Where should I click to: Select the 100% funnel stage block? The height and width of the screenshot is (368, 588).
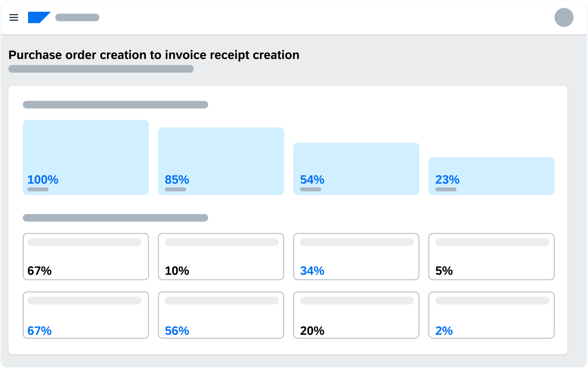[x=85, y=158]
